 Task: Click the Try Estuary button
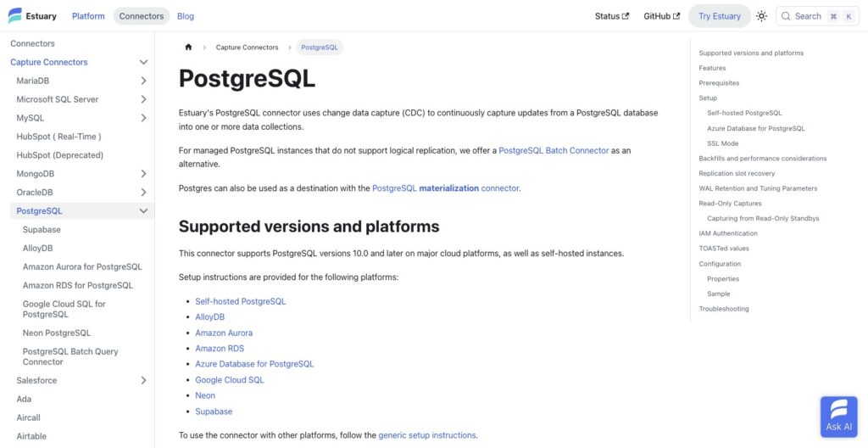(719, 16)
